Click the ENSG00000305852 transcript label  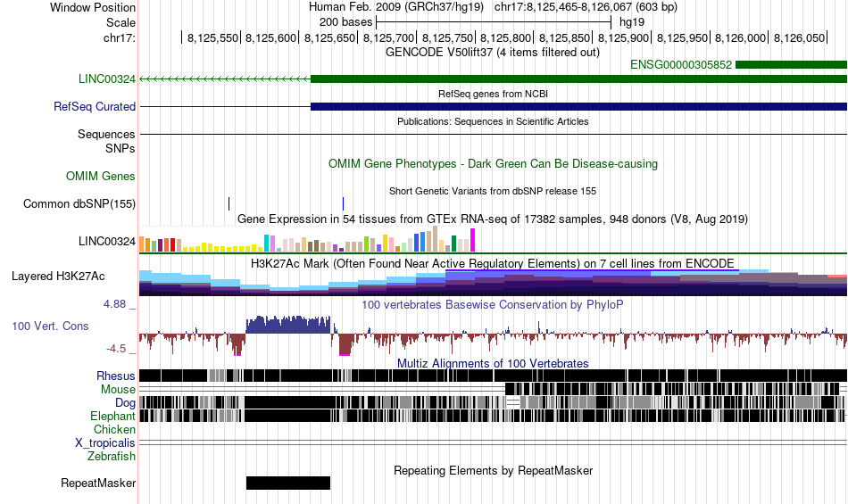click(x=681, y=65)
